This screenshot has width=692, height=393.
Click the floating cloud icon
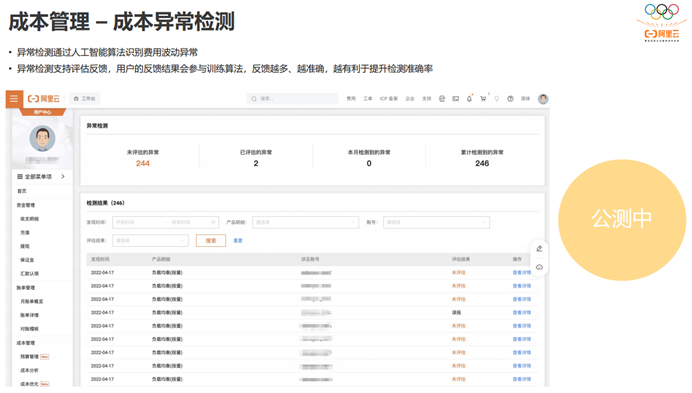pos(539,268)
